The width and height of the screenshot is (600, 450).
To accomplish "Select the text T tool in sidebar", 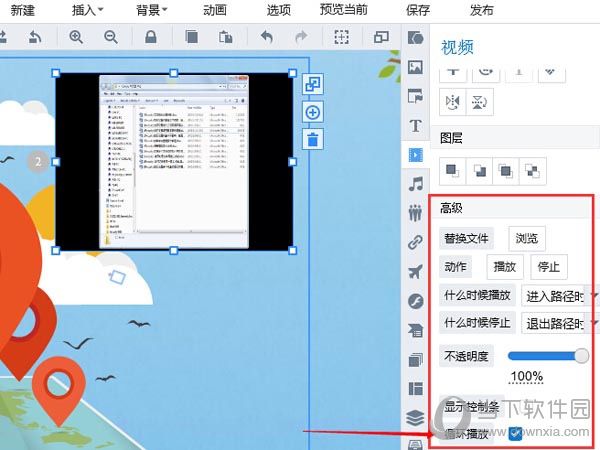I will tap(416, 125).
